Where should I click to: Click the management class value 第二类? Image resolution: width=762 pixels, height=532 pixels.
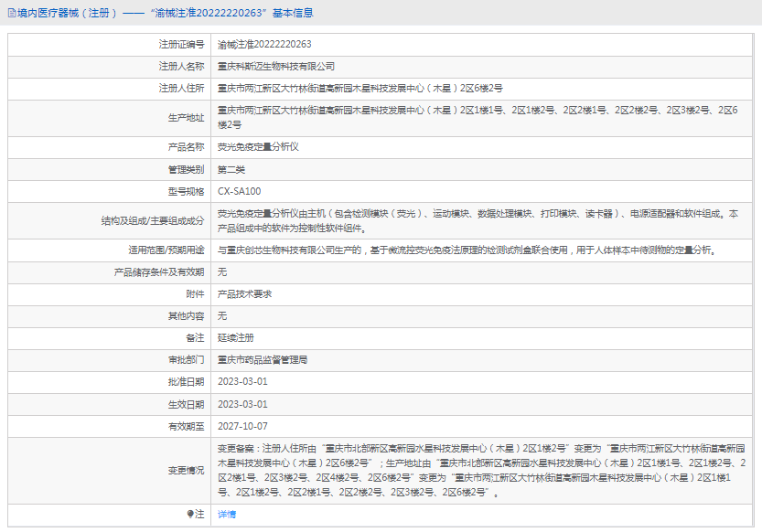pyautogui.click(x=231, y=169)
